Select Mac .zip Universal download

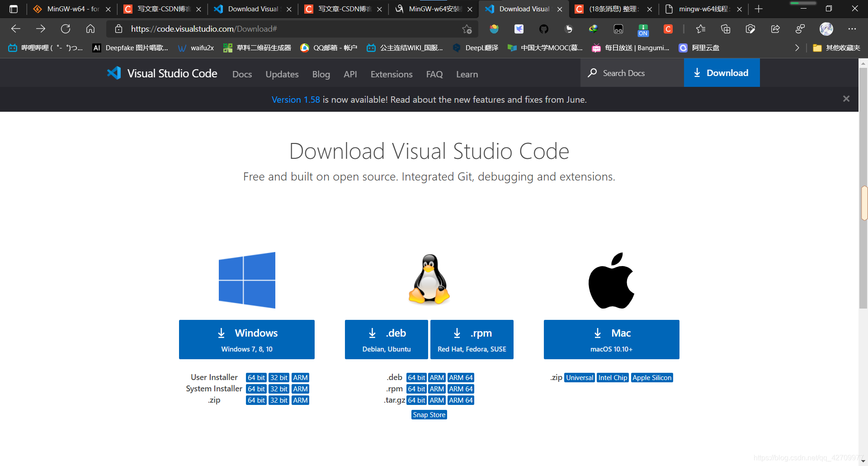(580, 377)
